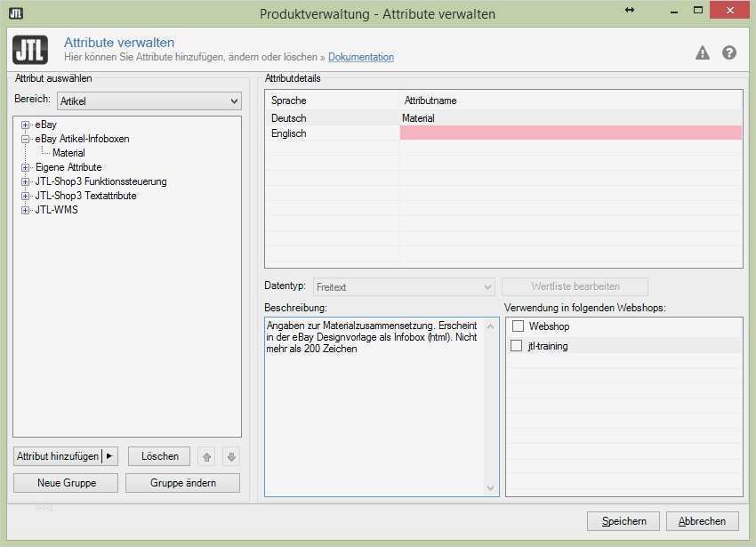The image size is (756, 547).
Task: Open the Datentyp Freitext dropdown
Action: tap(404, 287)
